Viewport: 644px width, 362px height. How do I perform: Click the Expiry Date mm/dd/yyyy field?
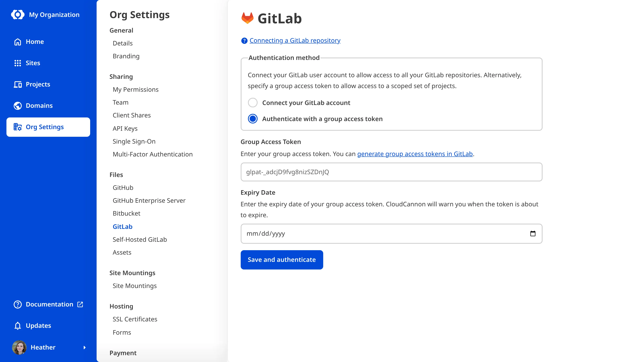click(391, 233)
